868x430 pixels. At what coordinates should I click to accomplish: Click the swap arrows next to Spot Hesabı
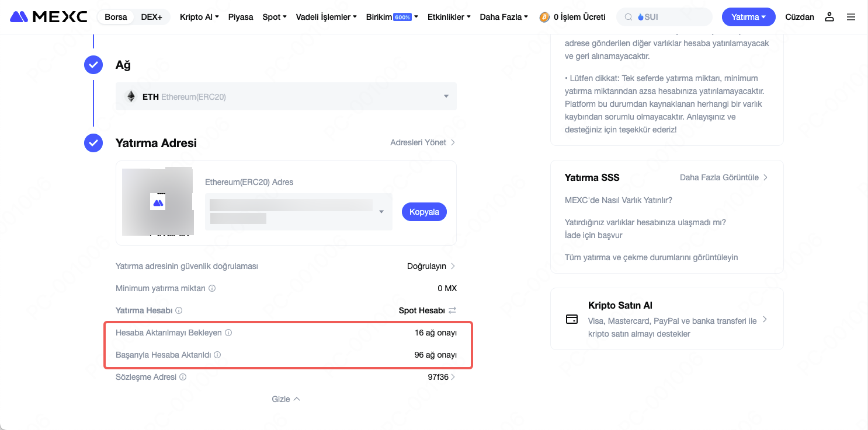coord(452,310)
